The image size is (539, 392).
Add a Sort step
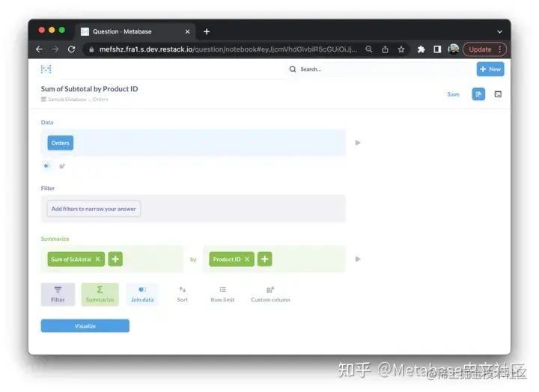coord(182,295)
